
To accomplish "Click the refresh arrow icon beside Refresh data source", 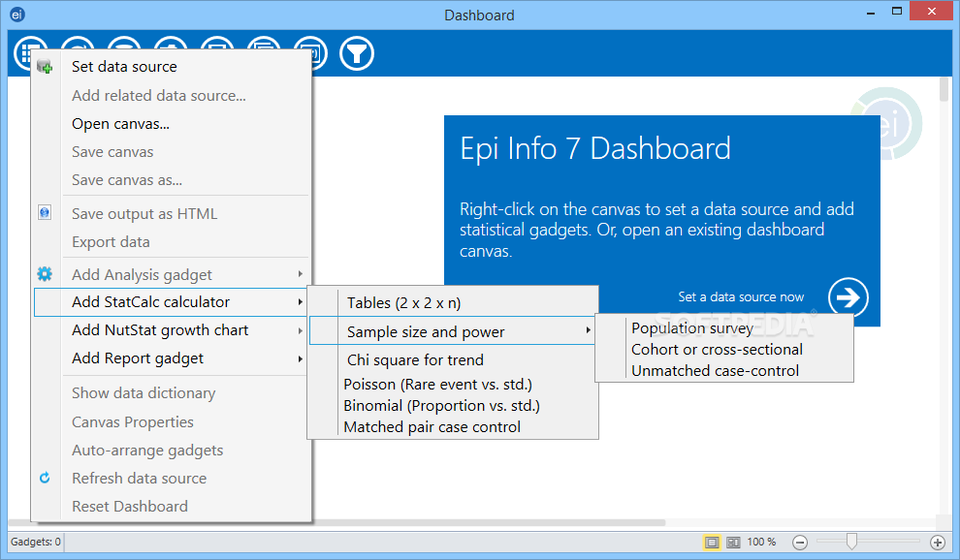I will tap(44, 478).
